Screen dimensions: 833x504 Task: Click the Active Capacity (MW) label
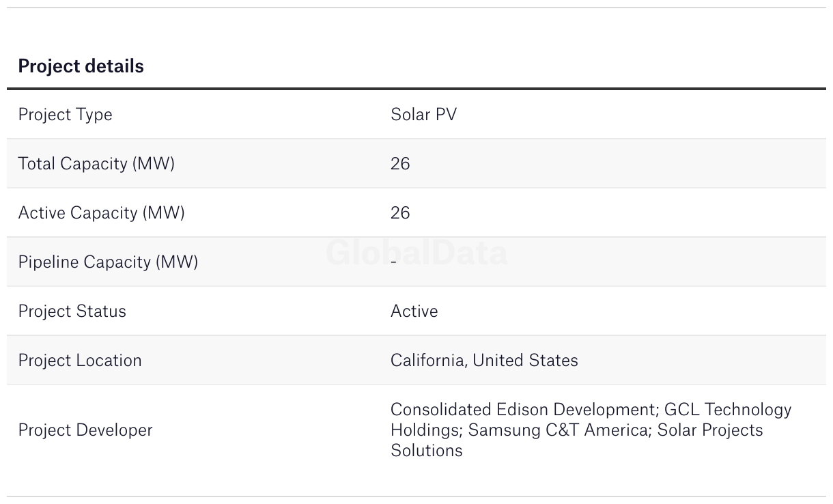tap(101, 213)
